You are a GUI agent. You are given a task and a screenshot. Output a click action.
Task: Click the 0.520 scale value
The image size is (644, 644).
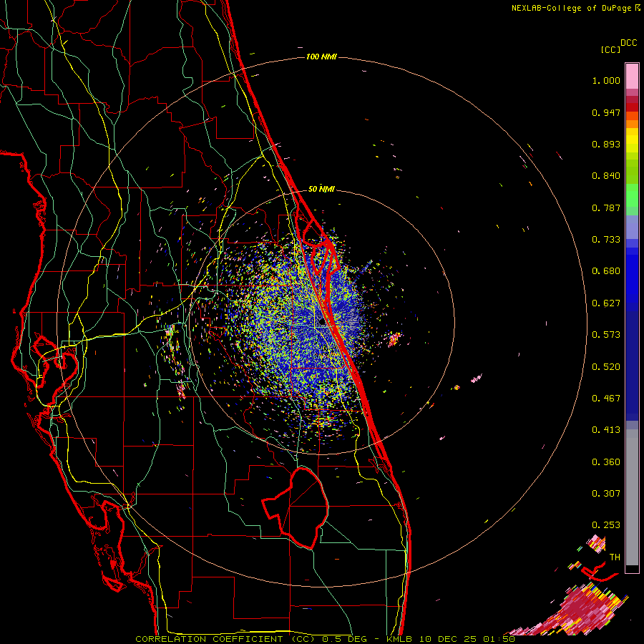point(606,367)
